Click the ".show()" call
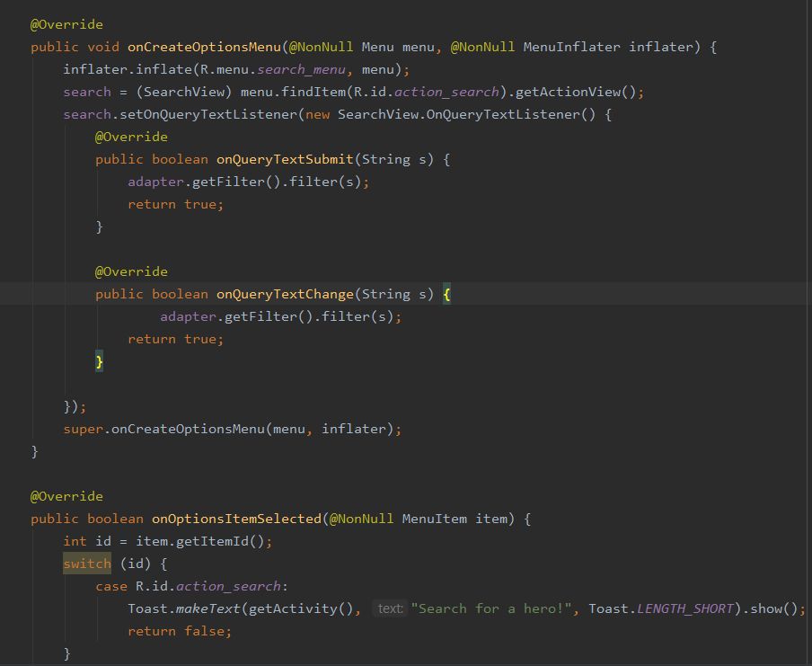Viewport: 812px width, 666px height. 770,609
